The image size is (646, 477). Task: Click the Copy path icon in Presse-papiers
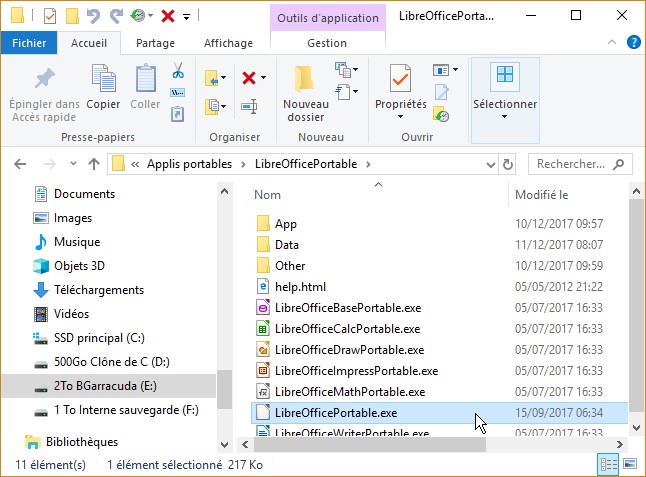tap(178, 92)
